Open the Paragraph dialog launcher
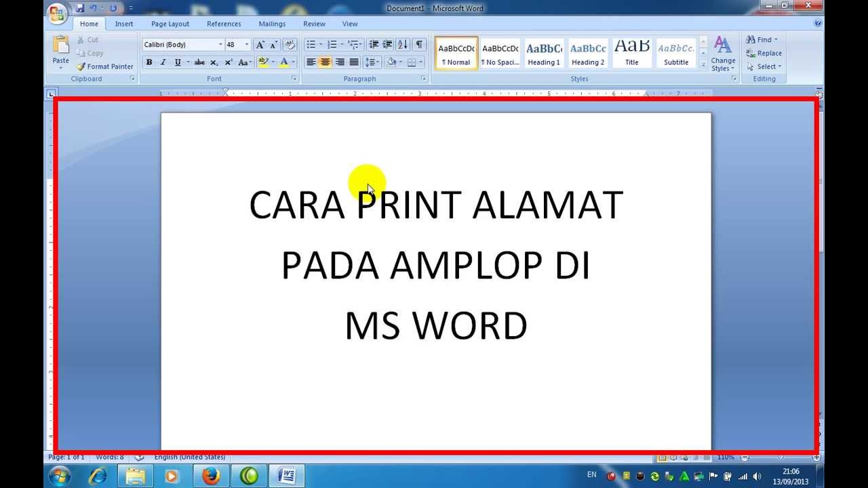 (423, 79)
